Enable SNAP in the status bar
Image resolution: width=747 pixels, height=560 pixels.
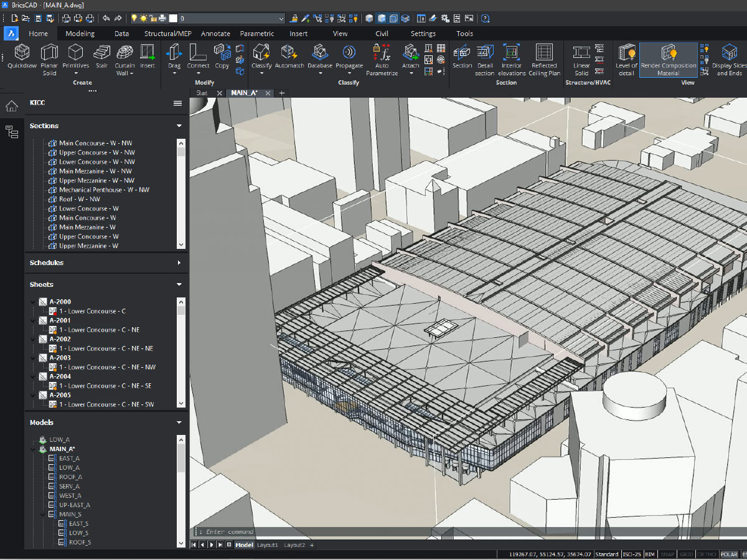[667, 554]
